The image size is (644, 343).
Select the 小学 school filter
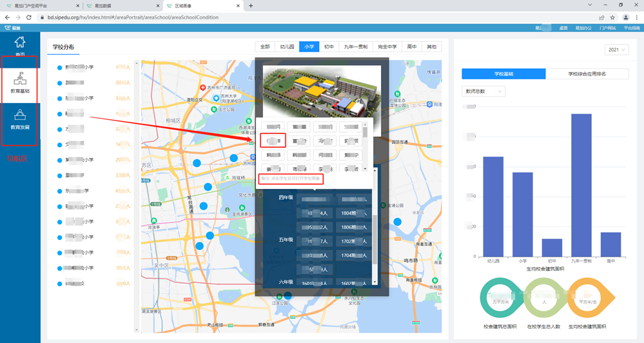(x=309, y=47)
